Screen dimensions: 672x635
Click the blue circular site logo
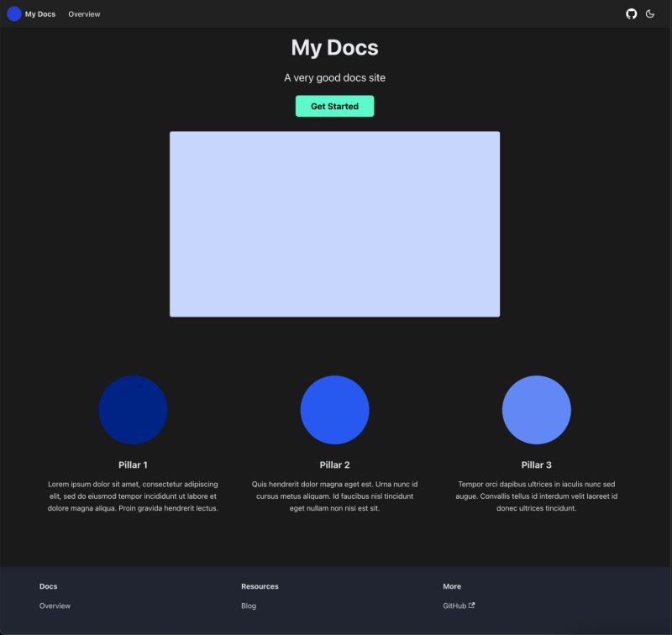pyautogui.click(x=13, y=13)
